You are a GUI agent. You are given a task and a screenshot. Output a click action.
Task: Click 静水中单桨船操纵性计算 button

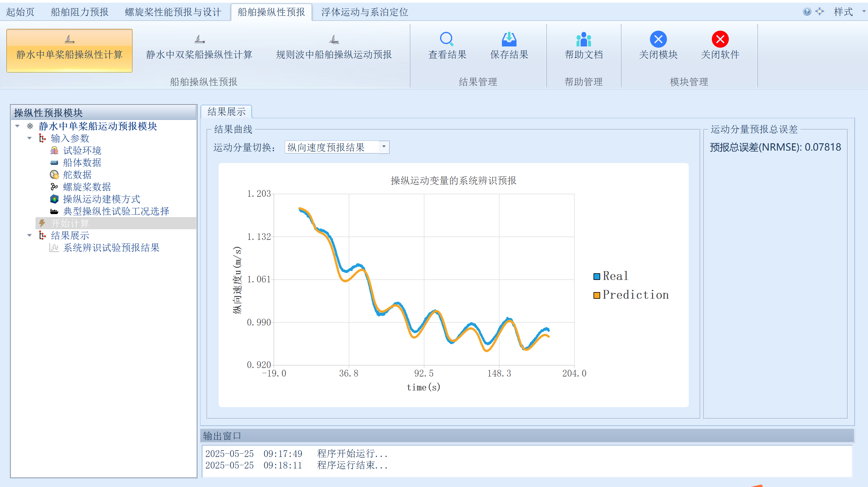point(69,51)
